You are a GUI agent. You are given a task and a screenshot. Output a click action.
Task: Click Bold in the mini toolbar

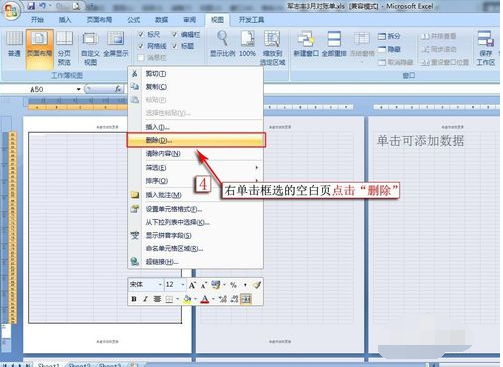134,299
